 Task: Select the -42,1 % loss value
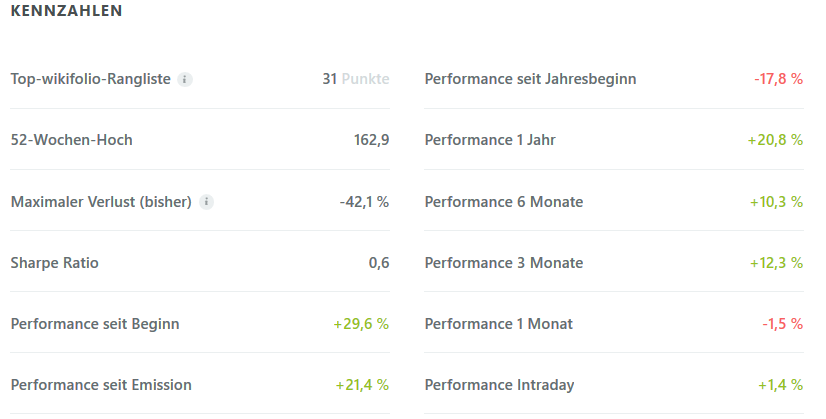(364, 202)
